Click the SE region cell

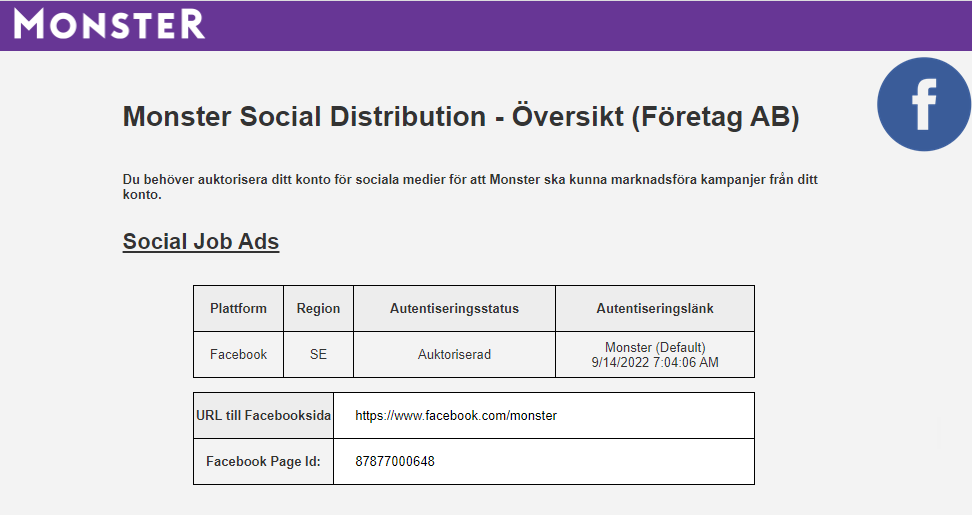click(x=318, y=354)
